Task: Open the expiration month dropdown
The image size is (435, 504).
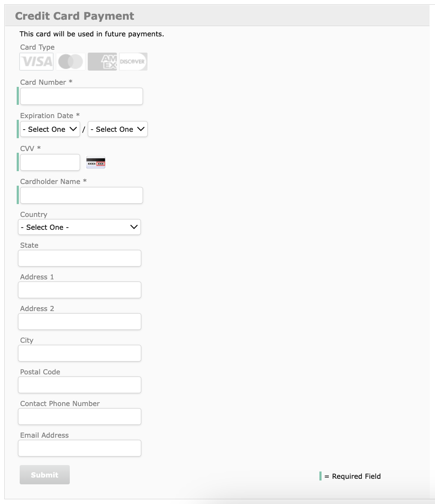Action: [x=50, y=129]
